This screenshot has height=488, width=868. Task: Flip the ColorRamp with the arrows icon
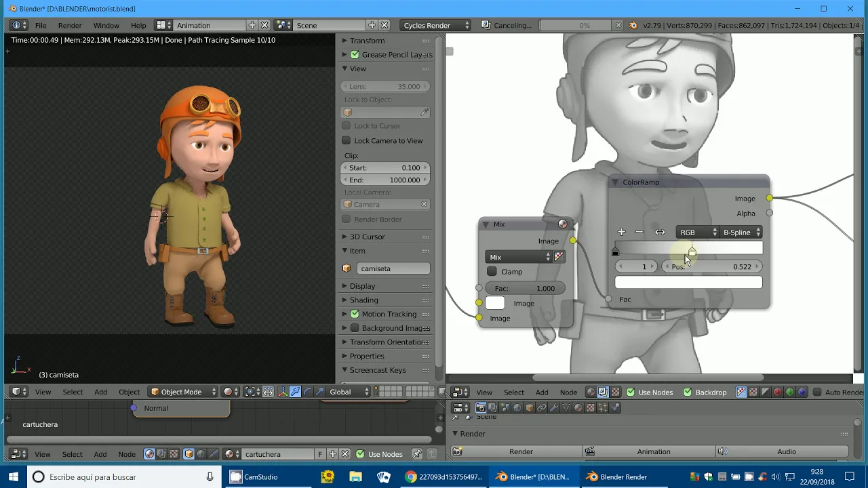(x=660, y=232)
